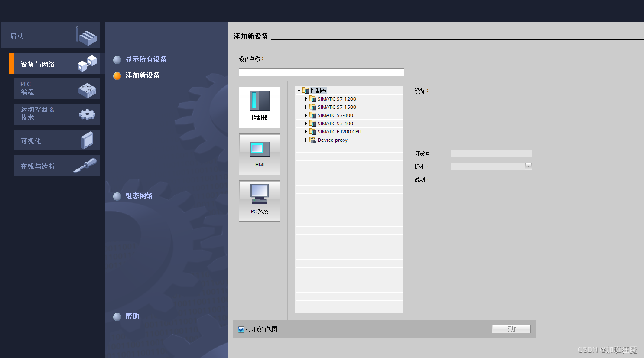The height and width of the screenshot is (358, 644).
Task: Uncheck the 打开设备视图 checkbox
Action: [x=241, y=329]
